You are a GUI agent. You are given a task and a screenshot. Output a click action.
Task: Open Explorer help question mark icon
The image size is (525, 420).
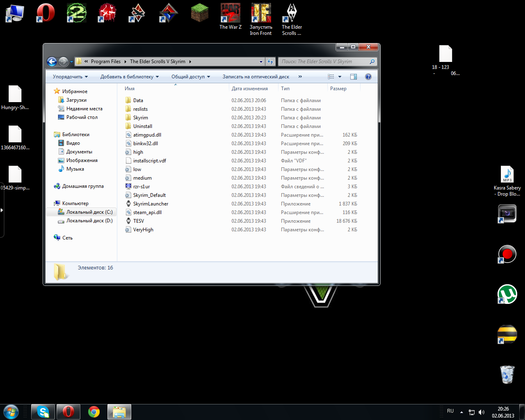point(368,77)
